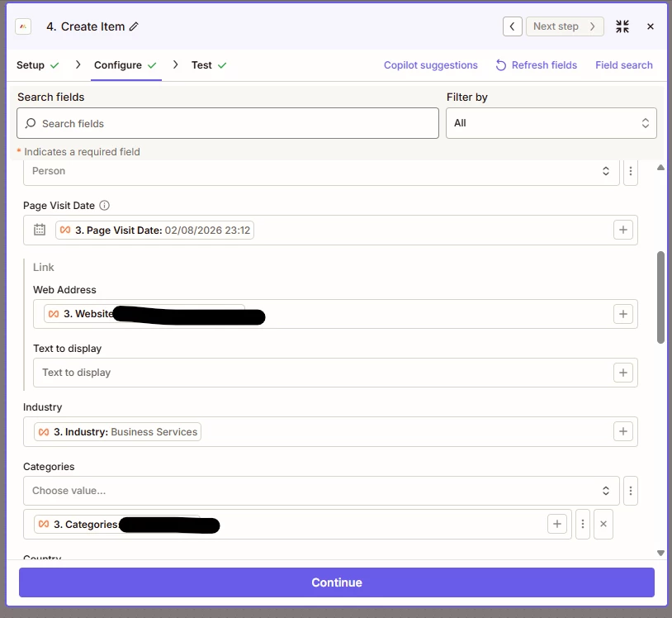Click the info icon next to Page Visit Date
This screenshot has height=618, width=672.
[105, 206]
